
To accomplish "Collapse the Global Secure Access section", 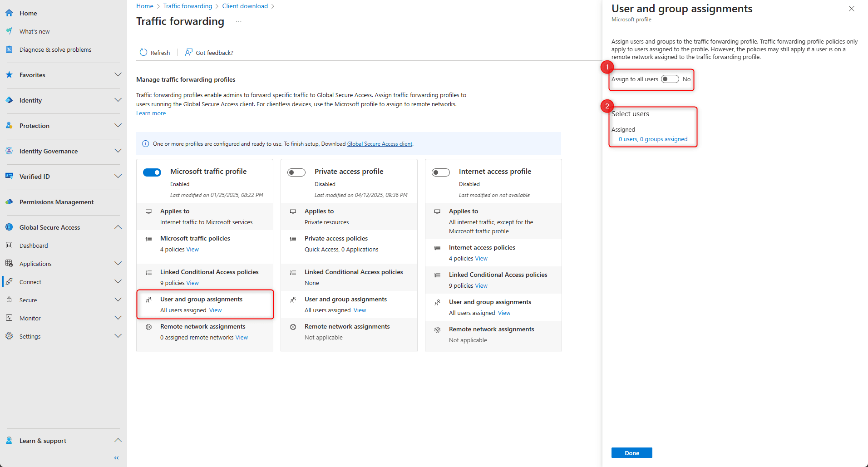I will [118, 227].
